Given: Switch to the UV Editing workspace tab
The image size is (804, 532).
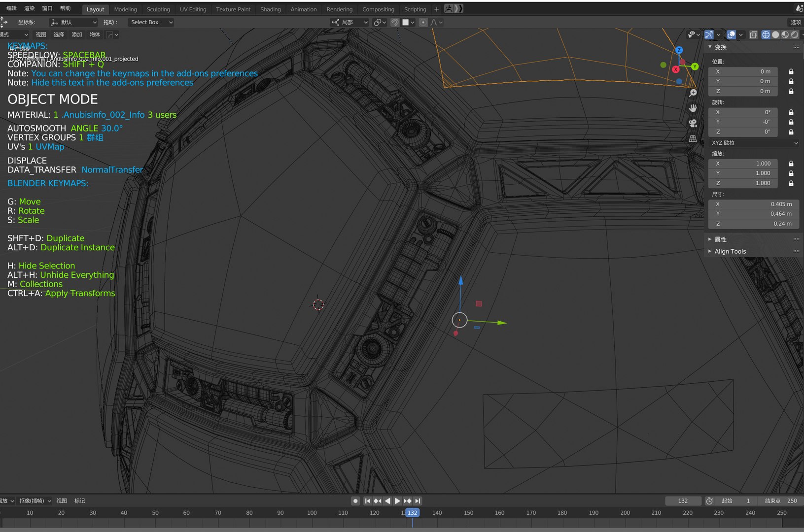Looking at the screenshot, I should 193,9.
